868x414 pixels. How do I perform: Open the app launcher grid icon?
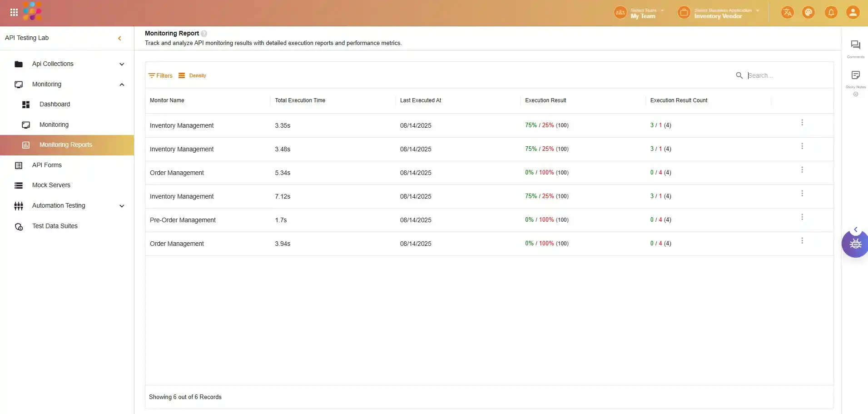point(14,12)
